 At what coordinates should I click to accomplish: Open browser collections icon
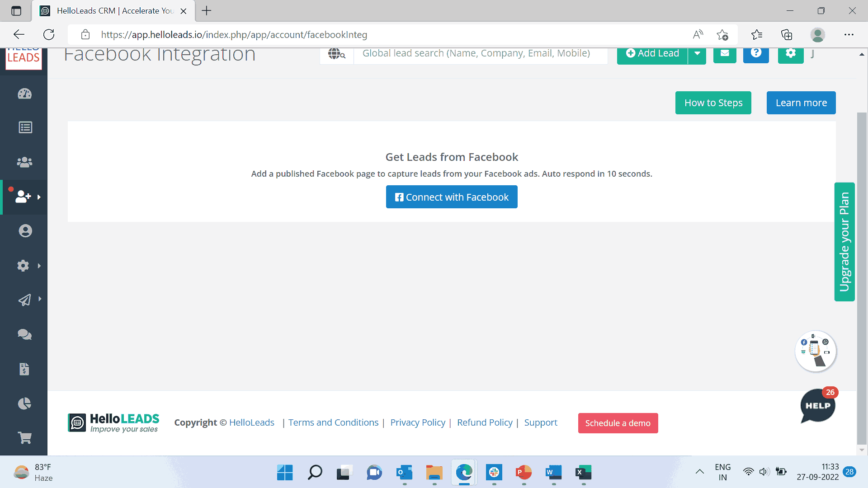coord(787,34)
